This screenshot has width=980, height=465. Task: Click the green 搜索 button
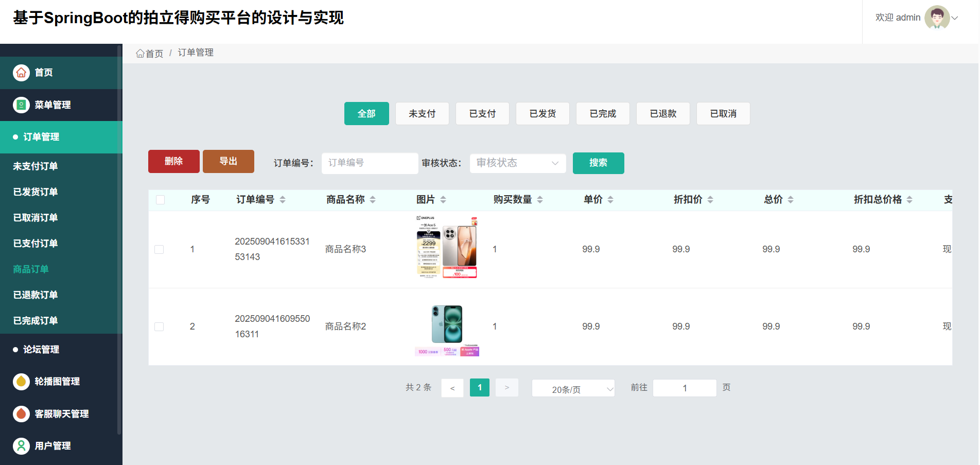(599, 163)
